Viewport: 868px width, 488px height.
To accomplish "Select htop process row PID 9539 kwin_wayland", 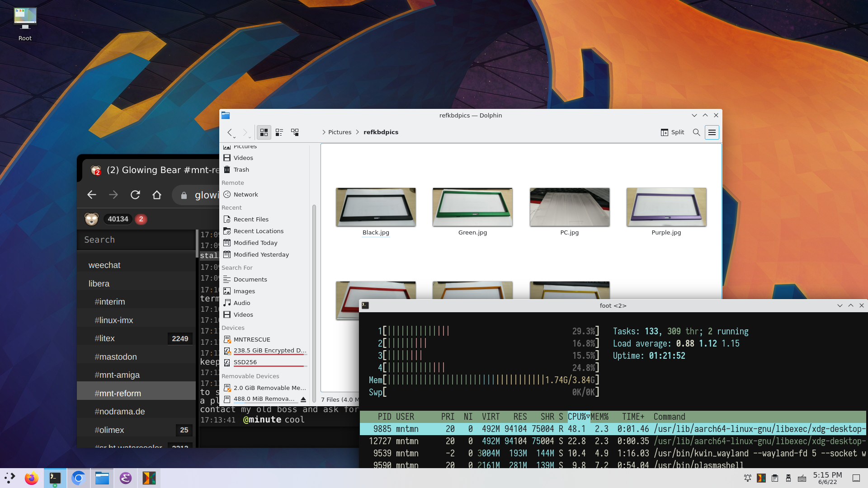I will pos(613,453).
